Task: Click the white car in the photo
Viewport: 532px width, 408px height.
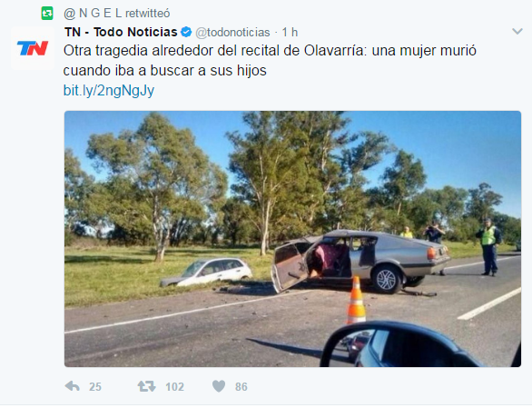Action: click(x=206, y=272)
